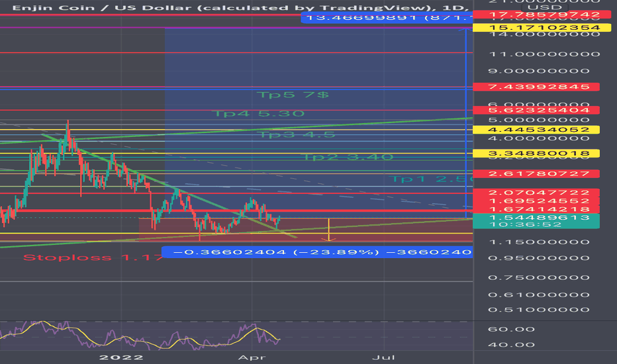This screenshot has width=617, height=364.
Task: Click the 'Tp1 2.5' annotation label
Action: [x=431, y=179]
